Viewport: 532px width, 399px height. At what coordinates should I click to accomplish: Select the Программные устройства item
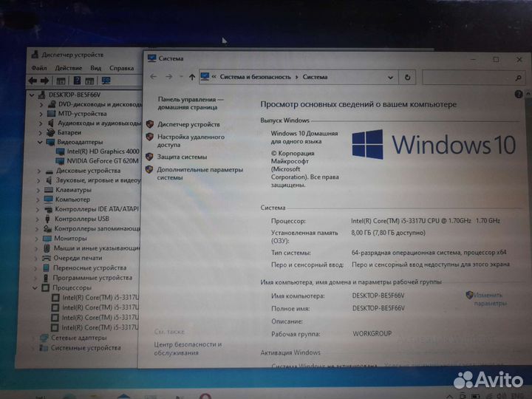click(92, 278)
